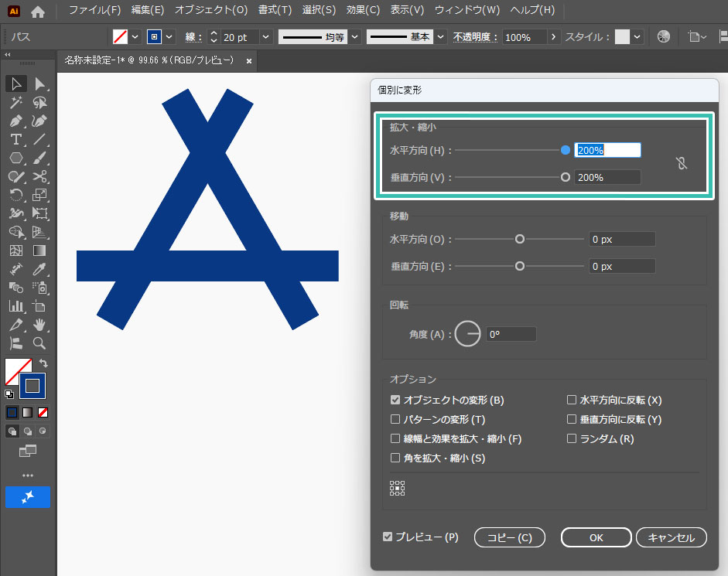Click the Rotate tool
Image resolution: width=728 pixels, height=576 pixels.
click(15, 195)
